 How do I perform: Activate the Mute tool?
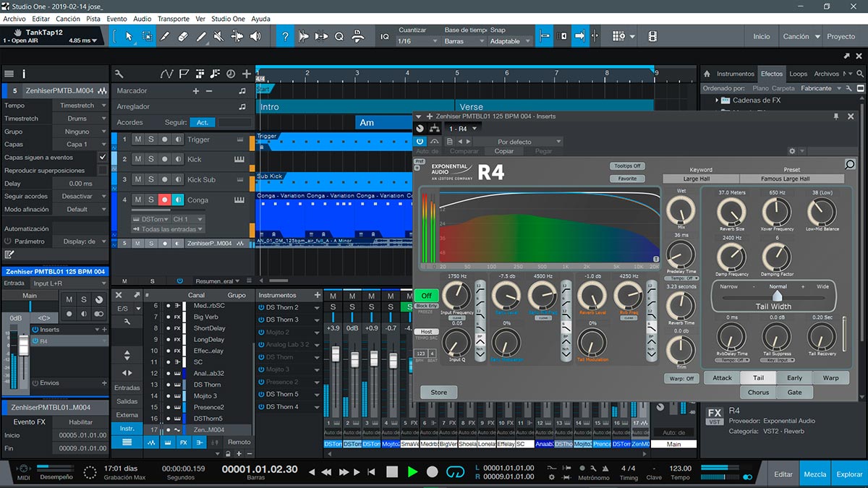coord(219,36)
